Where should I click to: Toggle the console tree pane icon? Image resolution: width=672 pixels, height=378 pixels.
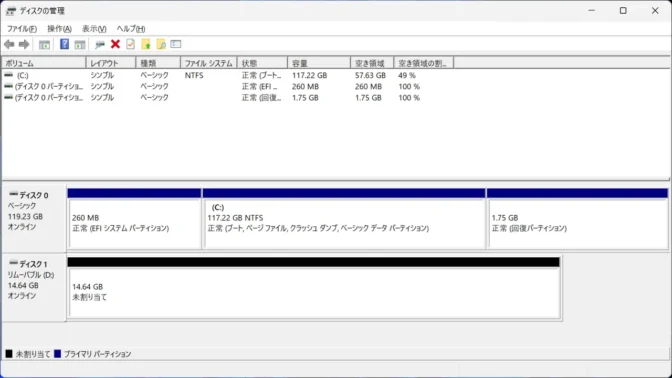[44, 44]
